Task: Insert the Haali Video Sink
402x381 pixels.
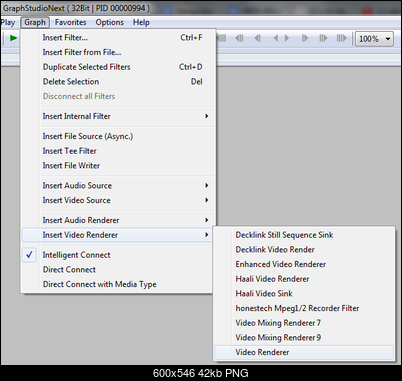Action: point(304,294)
